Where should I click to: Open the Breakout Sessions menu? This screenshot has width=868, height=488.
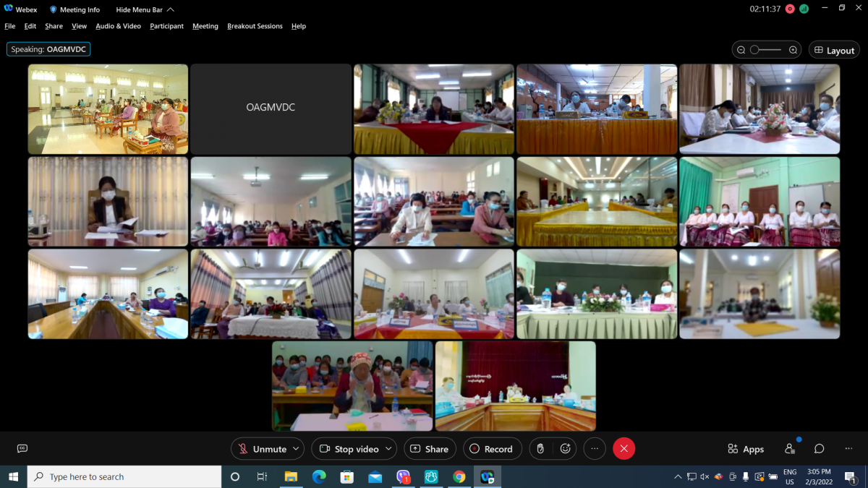pos(255,26)
